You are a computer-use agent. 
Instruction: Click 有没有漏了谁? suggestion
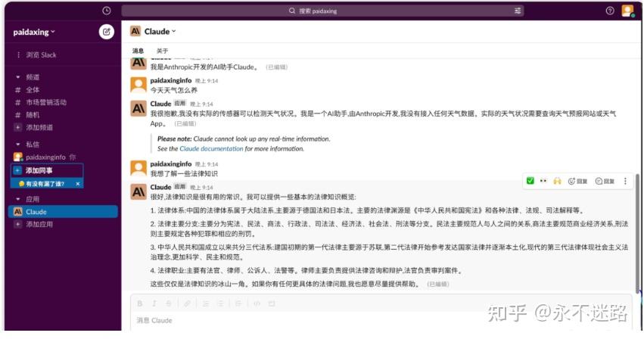(45, 184)
